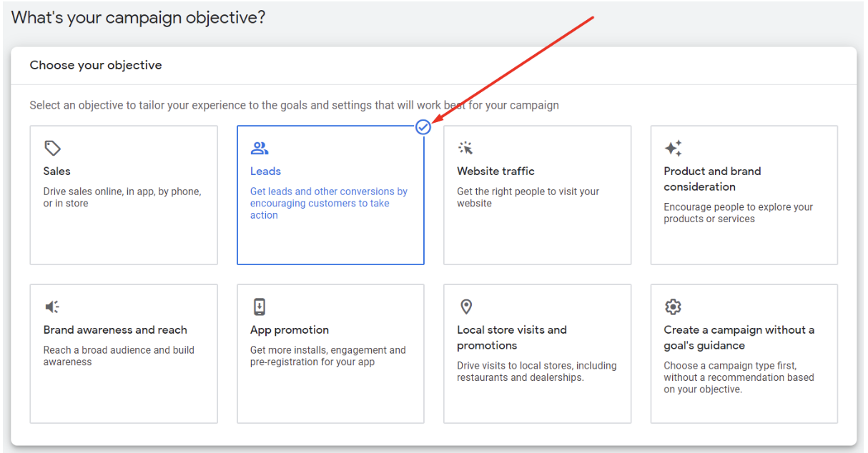This screenshot has width=868, height=453.
Task: Click 'Get more installs, engagement' description
Action: tap(328, 356)
